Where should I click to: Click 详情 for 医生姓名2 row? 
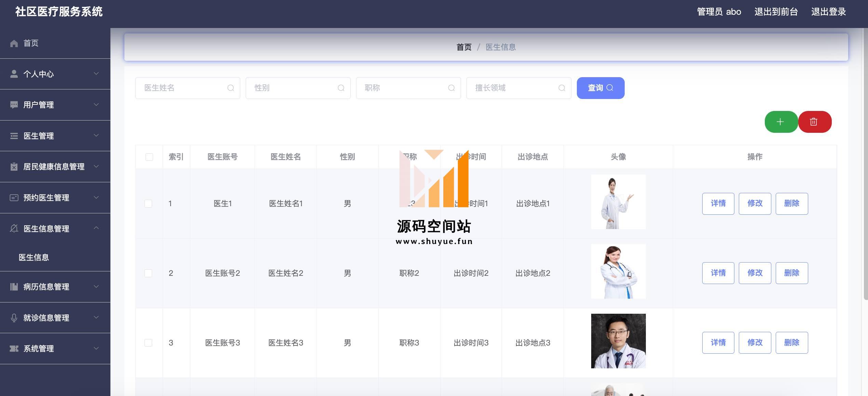pyautogui.click(x=718, y=273)
